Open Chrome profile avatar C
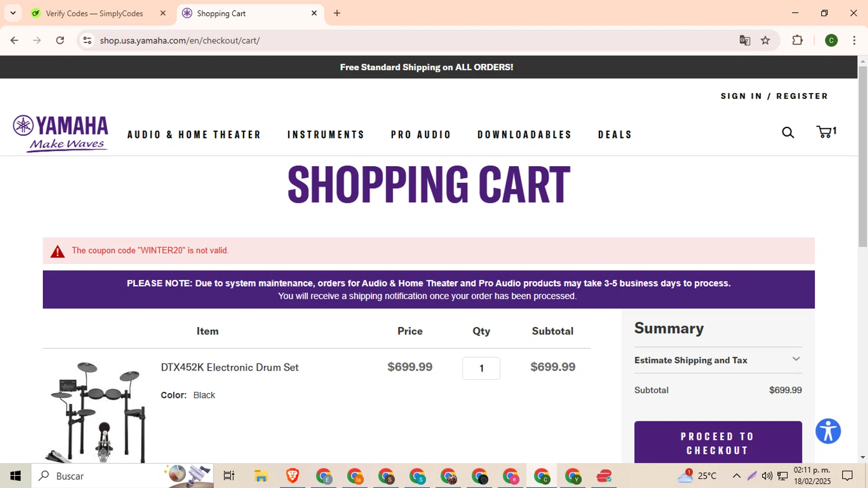The height and width of the screenshot is (488, 868). point(831,41)
